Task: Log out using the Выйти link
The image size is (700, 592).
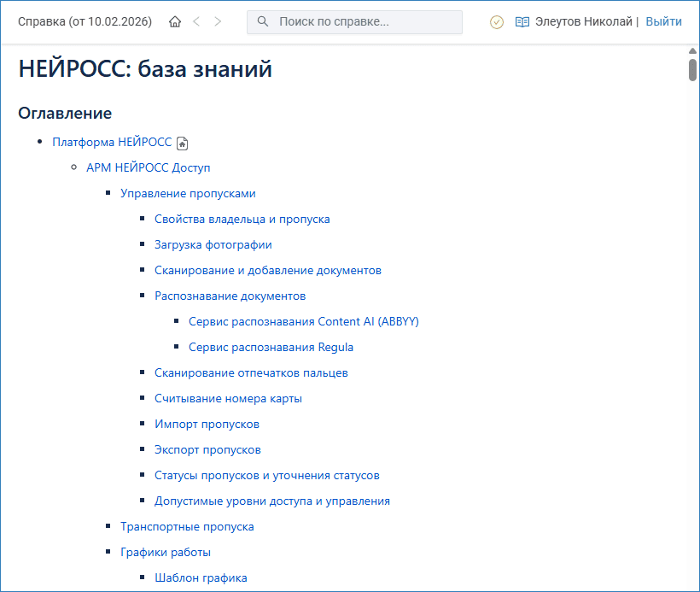Action: coord(663,22)
